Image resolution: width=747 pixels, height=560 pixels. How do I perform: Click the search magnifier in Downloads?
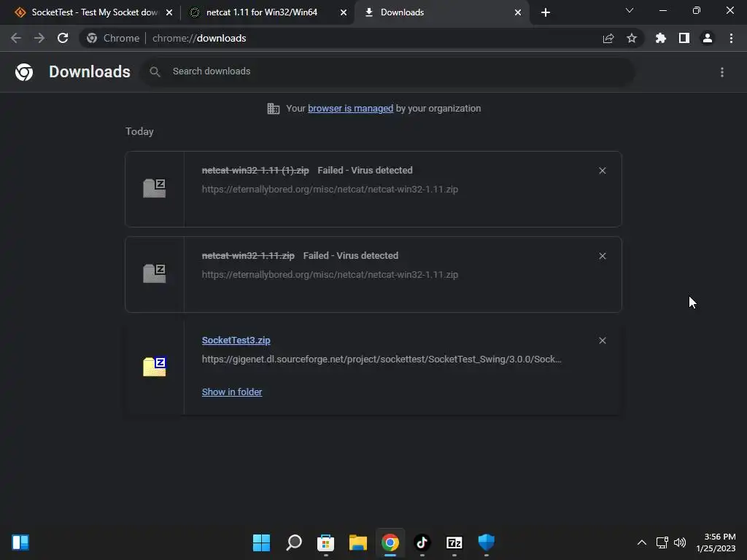coord(155,72)
